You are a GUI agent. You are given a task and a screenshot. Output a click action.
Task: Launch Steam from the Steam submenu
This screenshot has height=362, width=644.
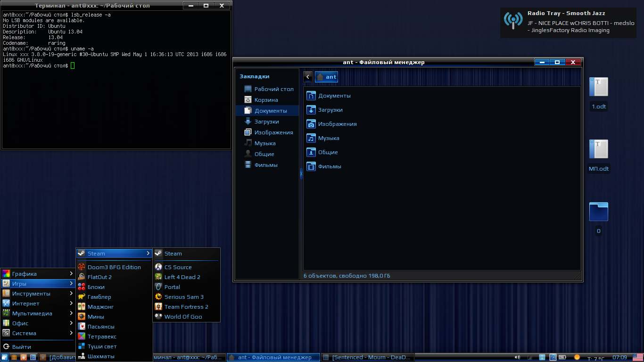click(187, 254)
